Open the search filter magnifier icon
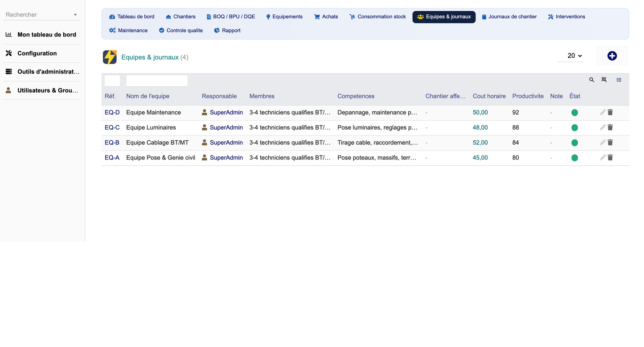644x347 pixels. [x=591, y=80]
